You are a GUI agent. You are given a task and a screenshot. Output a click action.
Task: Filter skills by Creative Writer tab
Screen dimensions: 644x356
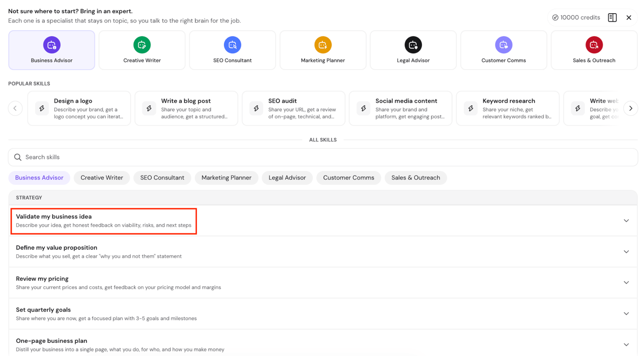tap(102, 178)
